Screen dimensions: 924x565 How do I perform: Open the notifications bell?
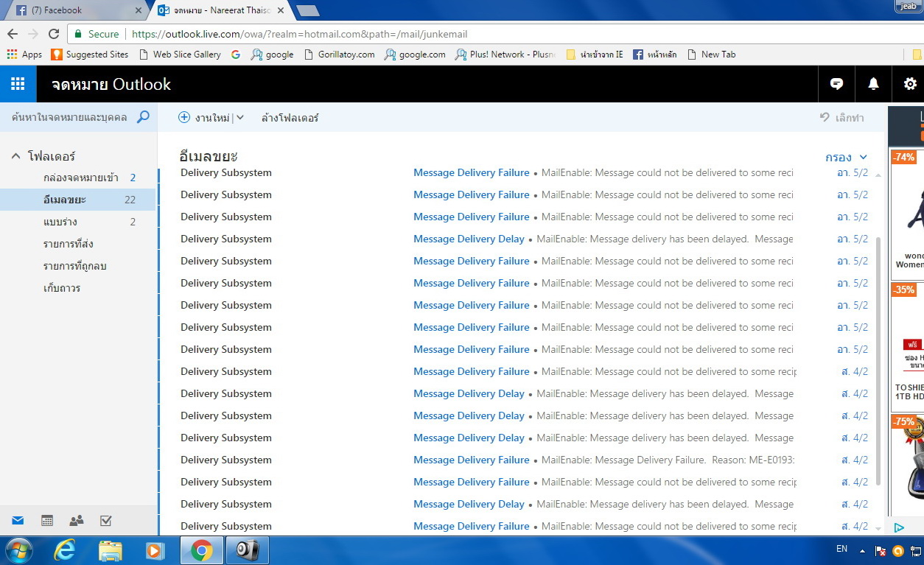click(873, 84)
